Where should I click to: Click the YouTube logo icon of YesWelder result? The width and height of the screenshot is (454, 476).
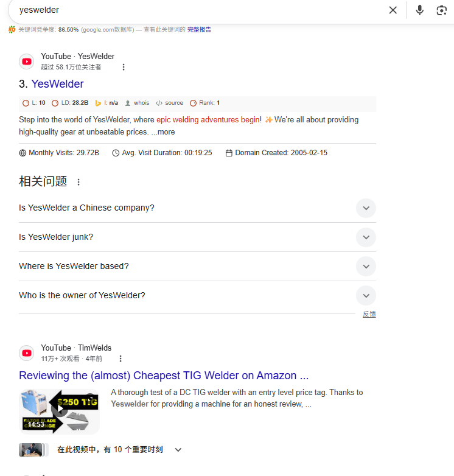coord(26,61)
